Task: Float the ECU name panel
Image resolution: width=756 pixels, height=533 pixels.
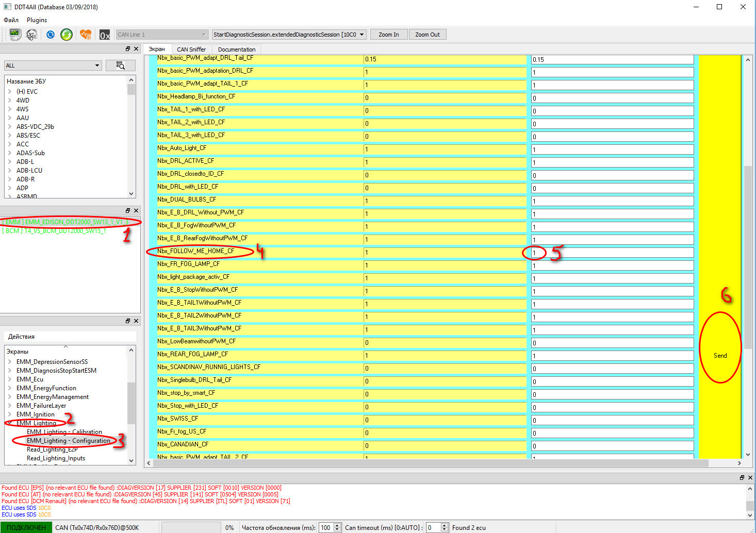Action: coord(128,48)
